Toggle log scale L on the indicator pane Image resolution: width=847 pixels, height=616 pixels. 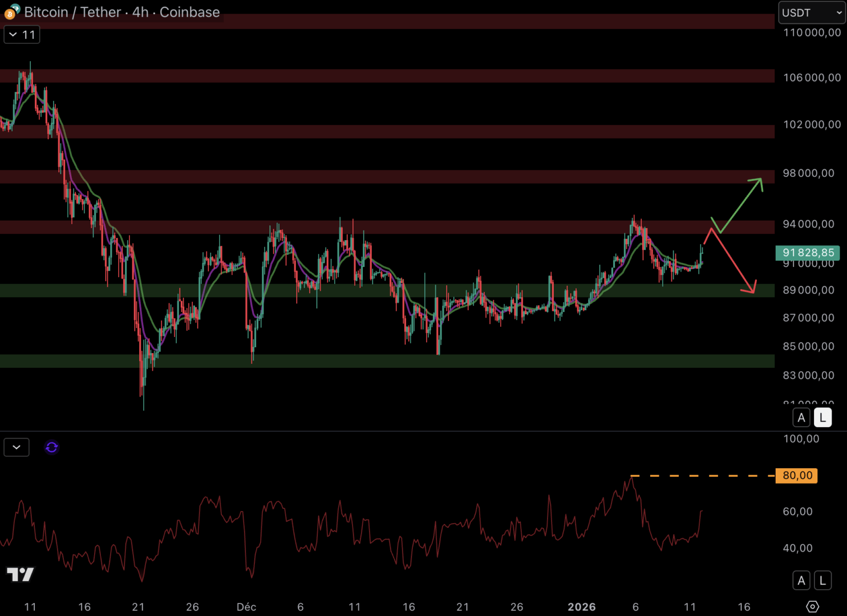(x=822, y=581)
